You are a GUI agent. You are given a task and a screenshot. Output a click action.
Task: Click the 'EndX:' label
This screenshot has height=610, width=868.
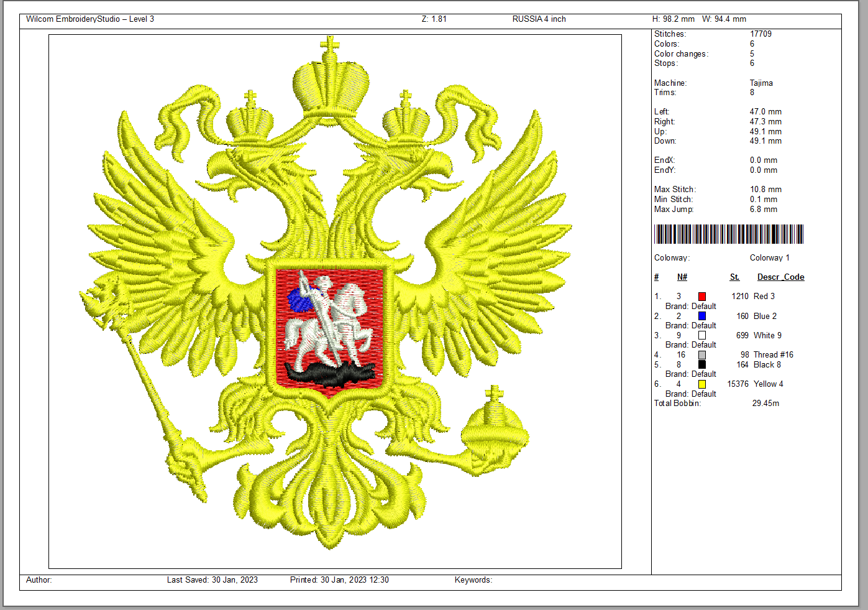(x=664, y=160)
